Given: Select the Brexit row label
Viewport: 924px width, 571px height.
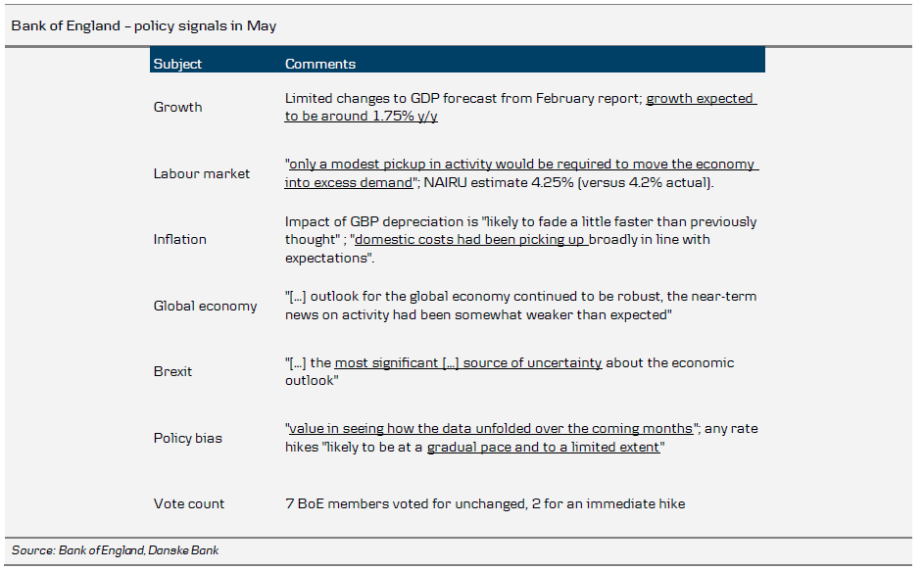Looking at the screenshot, I should 172,371.
